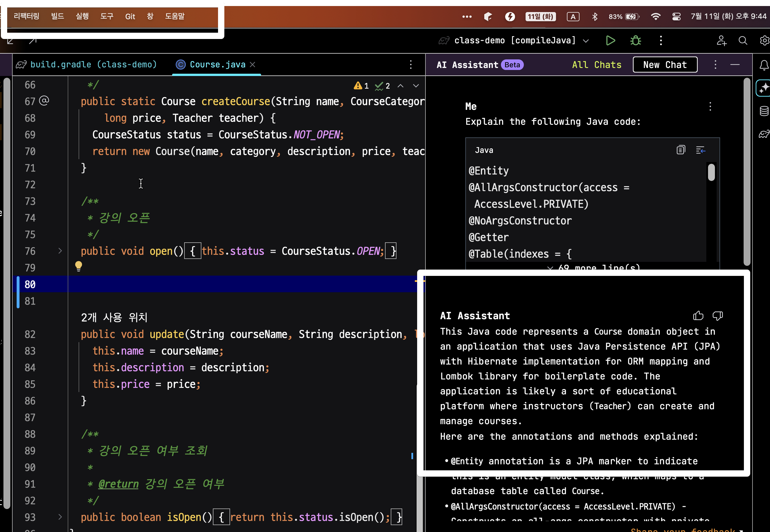The image size is (770, 532).
Task: Click the thumbs down on AI response
Action: pos(717,315)
